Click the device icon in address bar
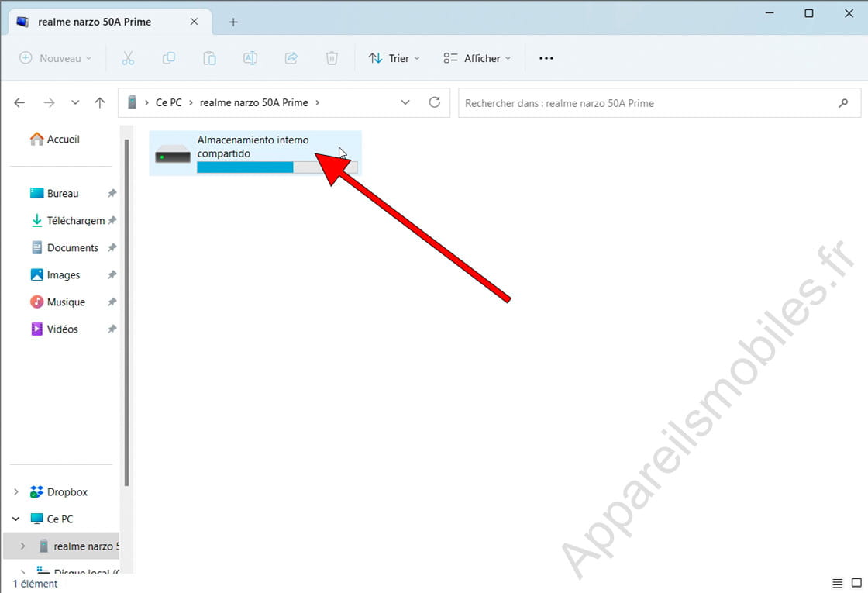This screenshot has height=593, width=868. 132,102
